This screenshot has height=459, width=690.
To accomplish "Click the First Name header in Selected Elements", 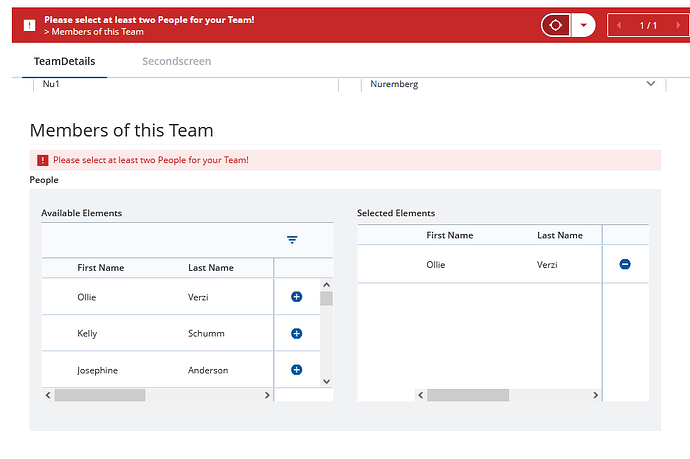I will (450, 235).
